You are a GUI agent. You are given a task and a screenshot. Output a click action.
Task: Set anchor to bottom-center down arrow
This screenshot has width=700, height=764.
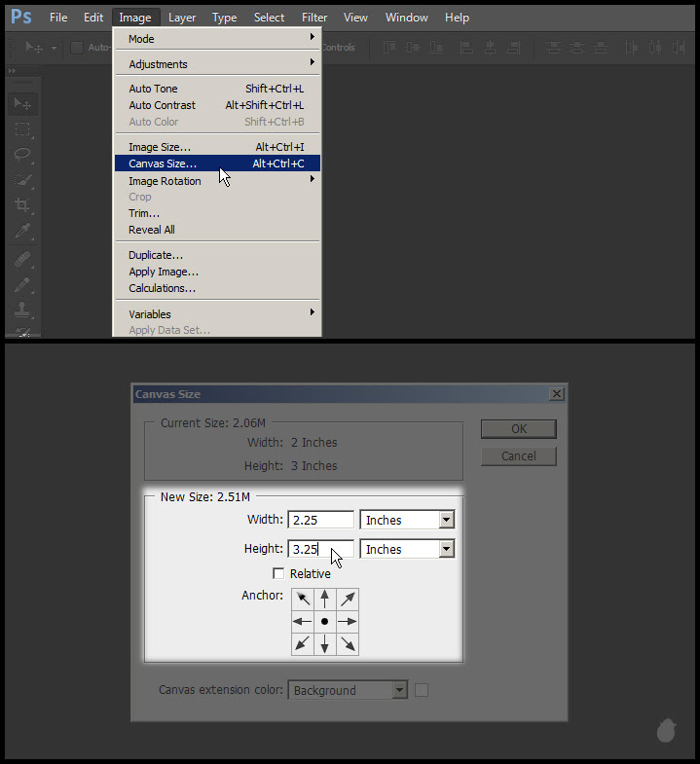[324, 643]
